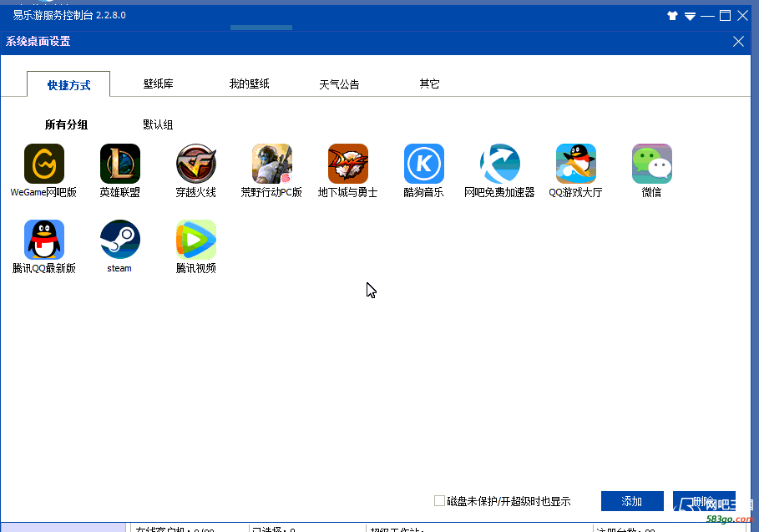Click the 穿越火线 game icon
The width and height of the screenshot is (759, 532).
(196, 164)
